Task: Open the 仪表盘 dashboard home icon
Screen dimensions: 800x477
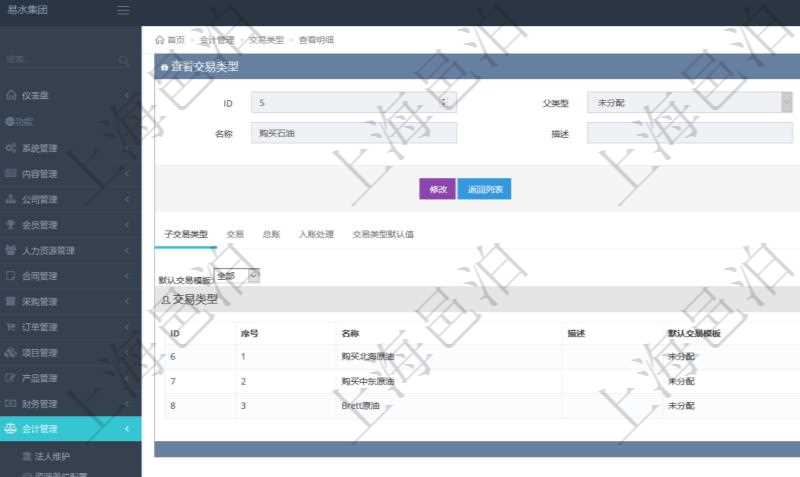Action: point(11,95)
